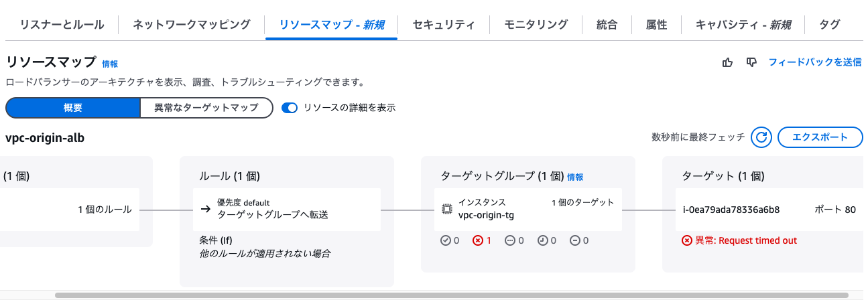Click the エクスポート button
The image size is (868, 302).
click(x=820, y=137)
